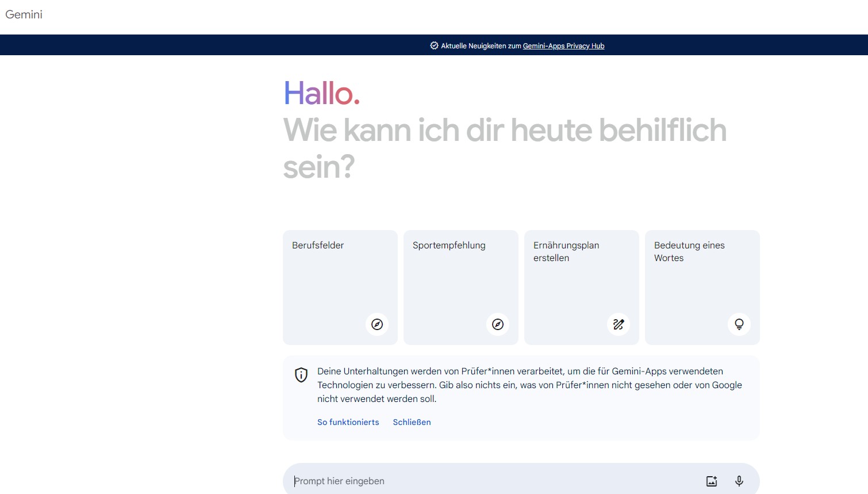Click the verified badge icon in the banner

coord(434,45)
